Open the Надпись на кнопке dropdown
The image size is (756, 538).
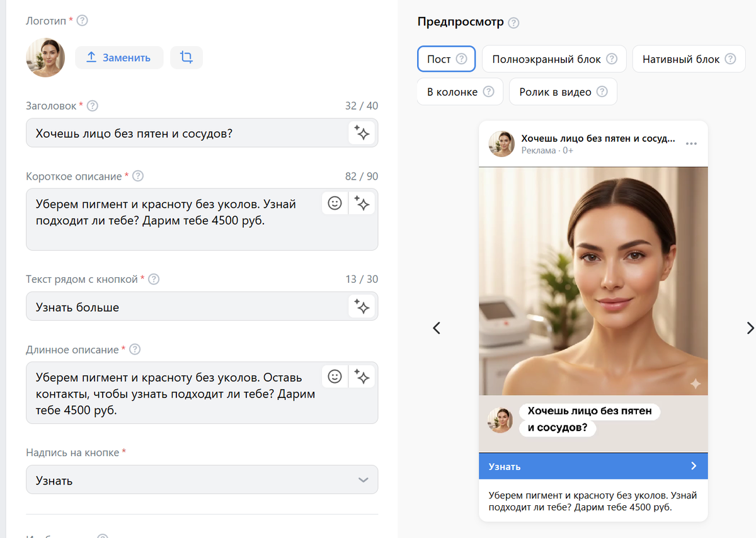pos(202,479)
